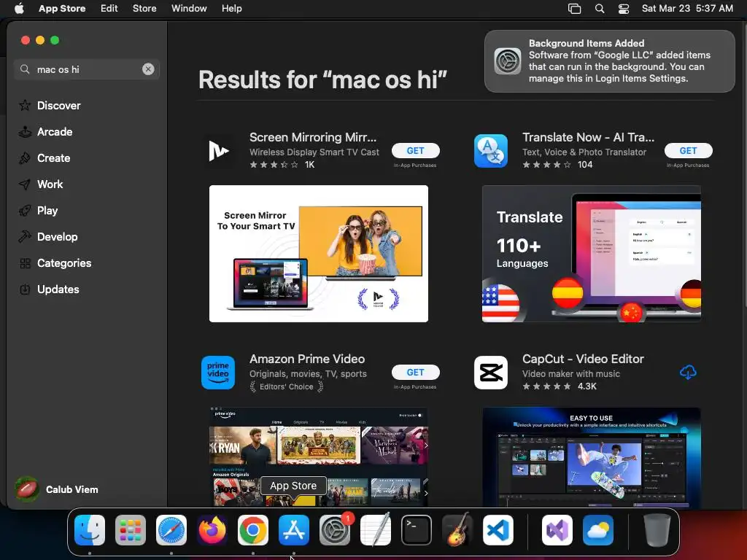
Task: Click the Editors' Choice badge
Action: click(287, 386)
